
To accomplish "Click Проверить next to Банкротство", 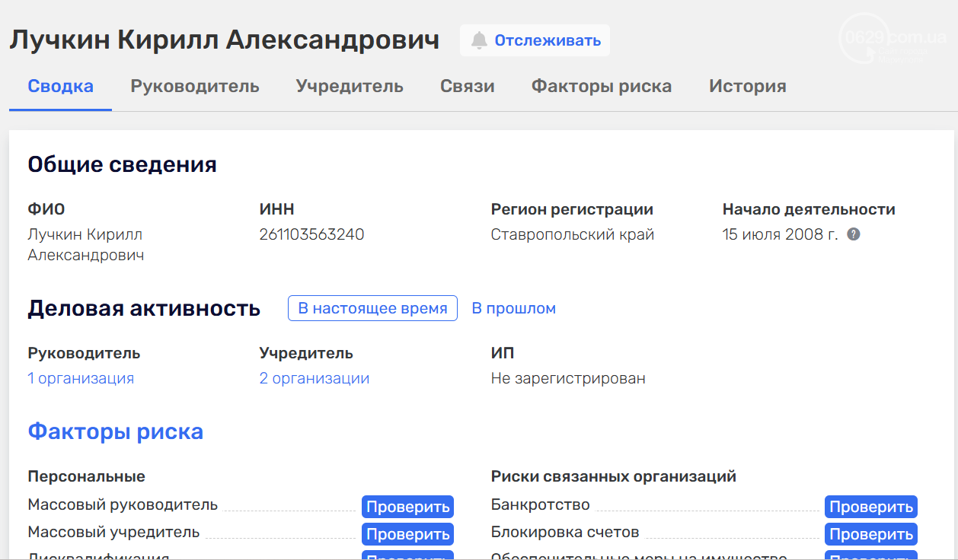I will point(870,507).
